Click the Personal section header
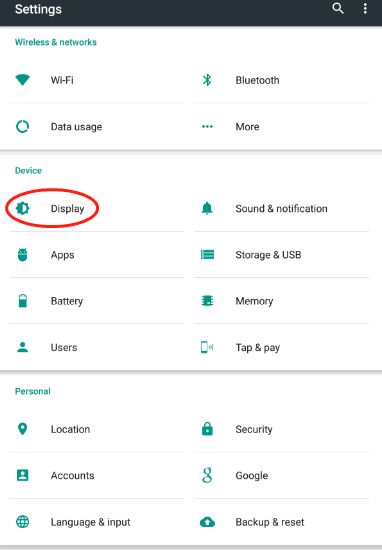Viewport: 382px width, 551px height. pyautogui.click(x=33, y=391)
